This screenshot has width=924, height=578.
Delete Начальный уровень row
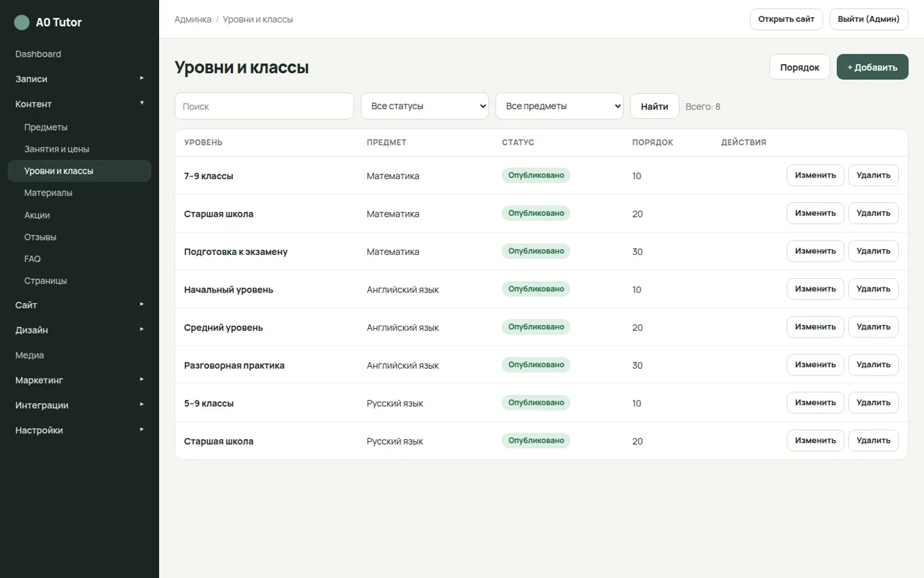click(x=873, y=289)
